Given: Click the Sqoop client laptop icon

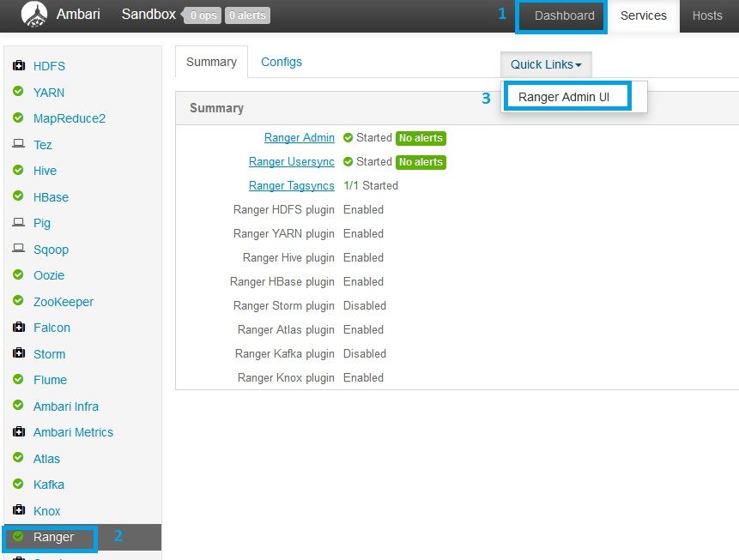Looking at the screenshot, I should (x=18, y=249).
